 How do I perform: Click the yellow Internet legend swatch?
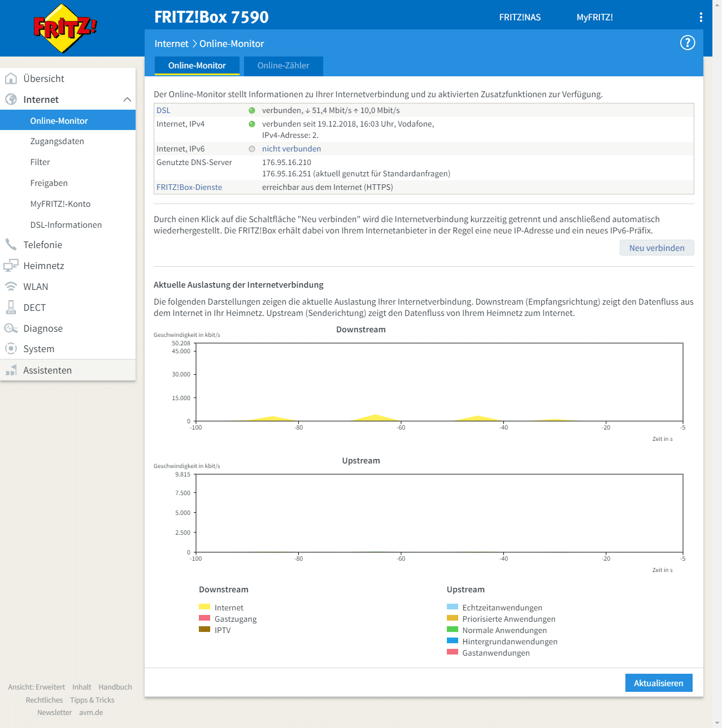(x=205, y=607)
